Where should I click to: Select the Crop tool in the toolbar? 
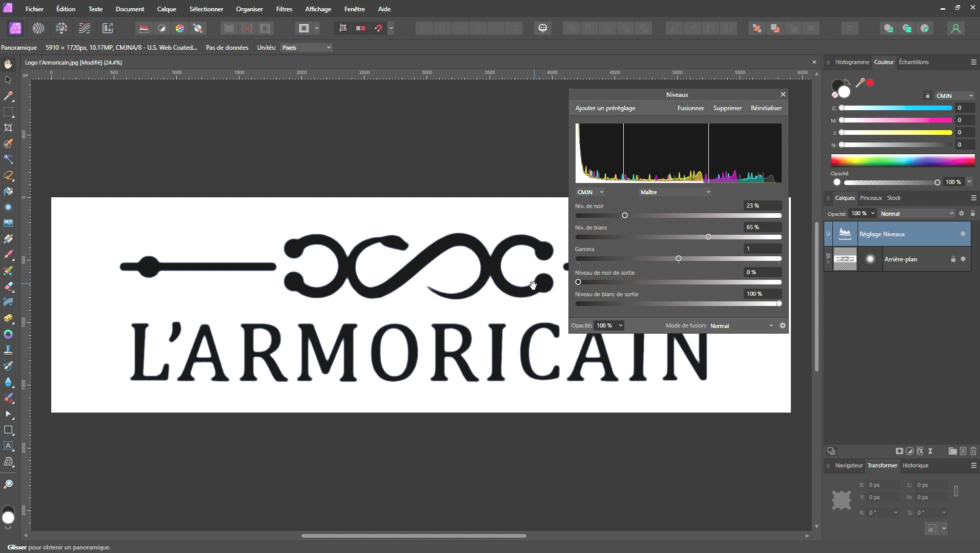click(8, 128)
